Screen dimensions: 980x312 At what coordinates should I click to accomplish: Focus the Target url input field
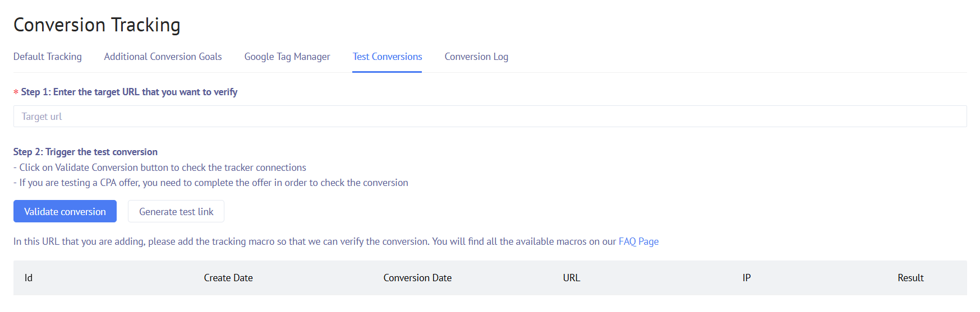(x=489, y=117)
